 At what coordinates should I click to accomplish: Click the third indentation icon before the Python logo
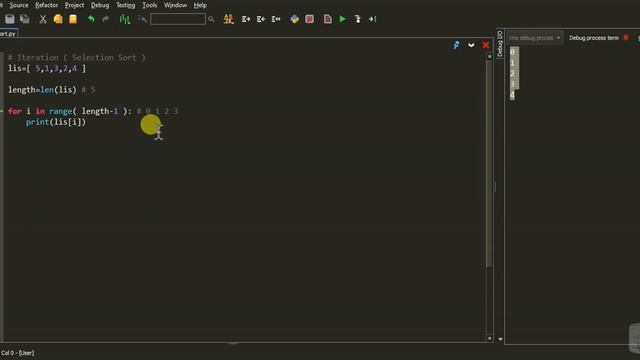[x=276, y=19]
